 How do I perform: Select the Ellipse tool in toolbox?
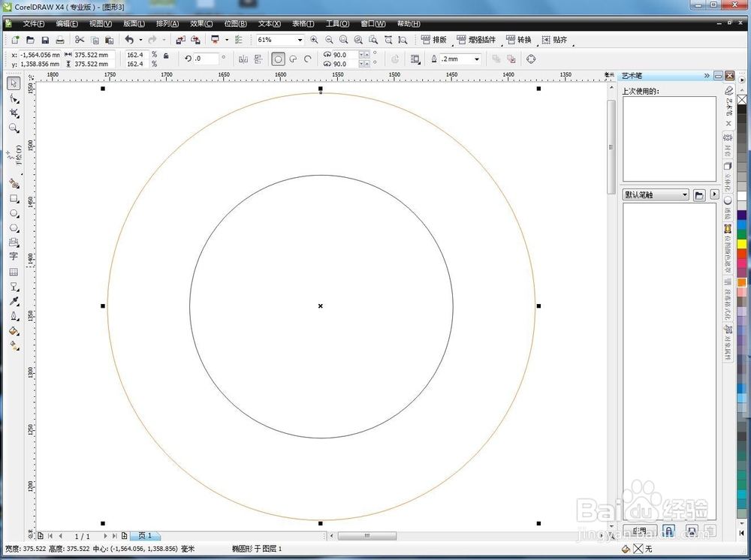pyautogui.click(x=14, y=213)
